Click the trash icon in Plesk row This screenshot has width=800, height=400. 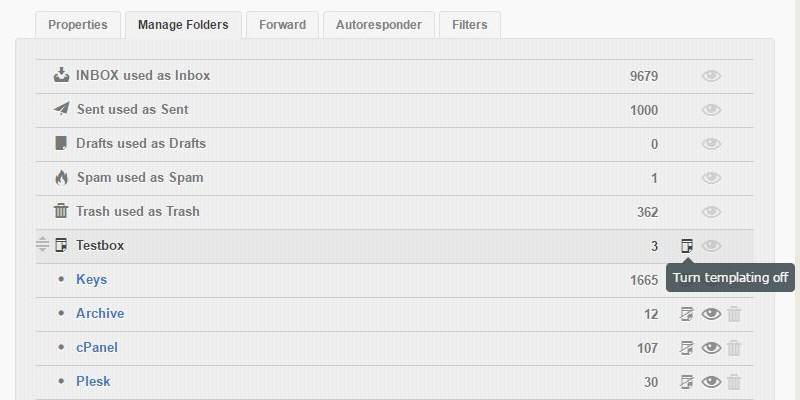click(x=734, y=382)
